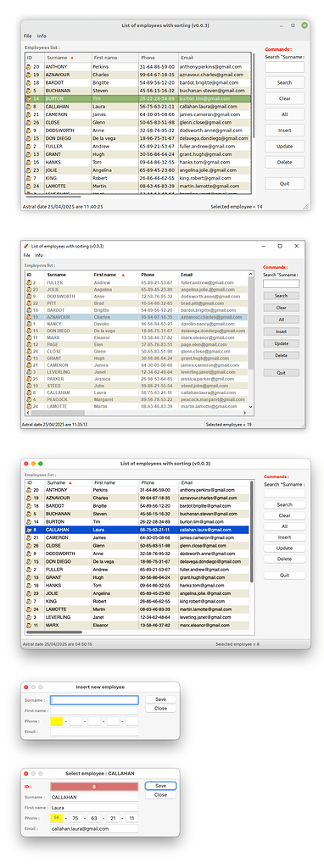This screenshot has width=324, height=868.
Task: Click employee icon of AZNAVOUR row, Windows-style window
Action: coord(29,317)
